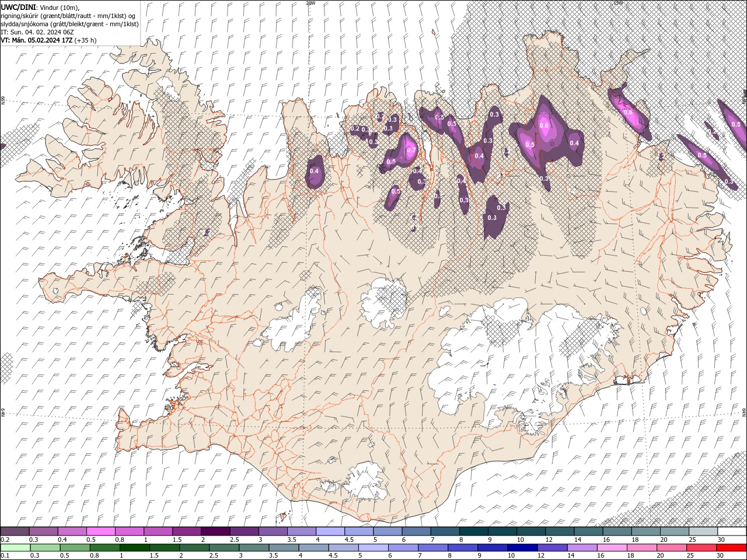This screenshot has width=747, height=560.
Task: Select the rain-scale swatch between 0.5 and 0.8
Action: (76, 548)
